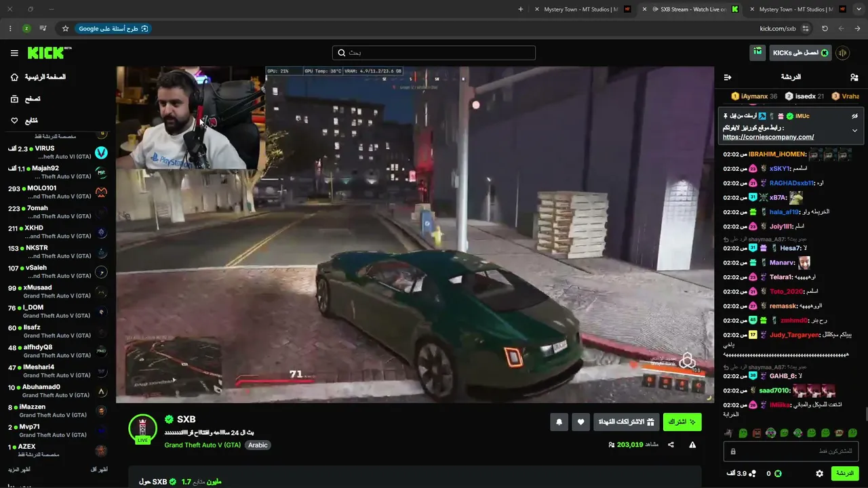Open Browse in sidebar

point(25,99)
